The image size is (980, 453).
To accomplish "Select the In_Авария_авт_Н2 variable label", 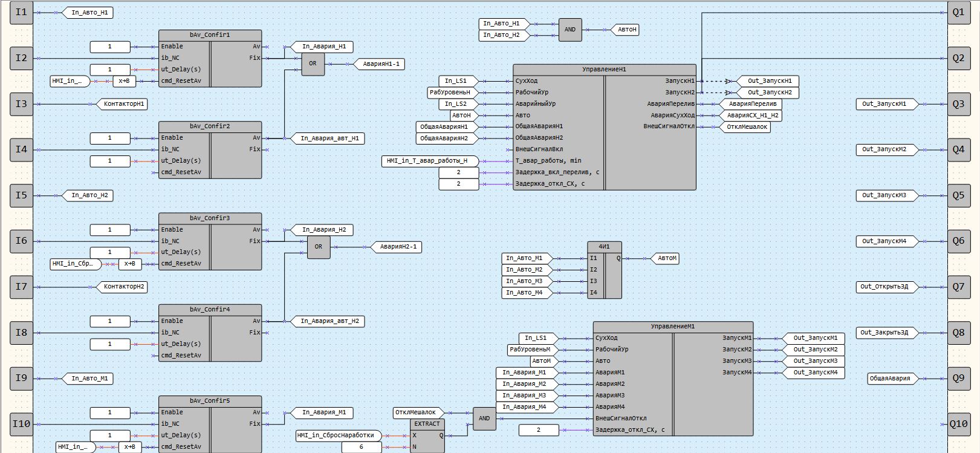I will pos(329,321).
